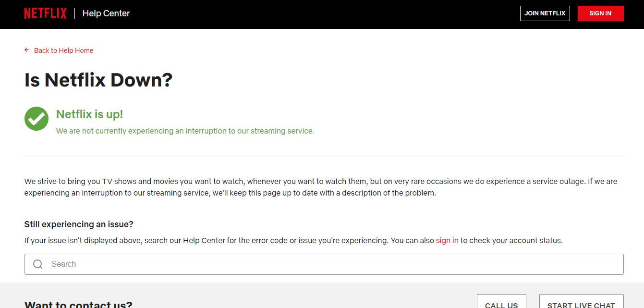Select the SIGN IN button
The width and height of the screenshot is (644, 308).
601,13
